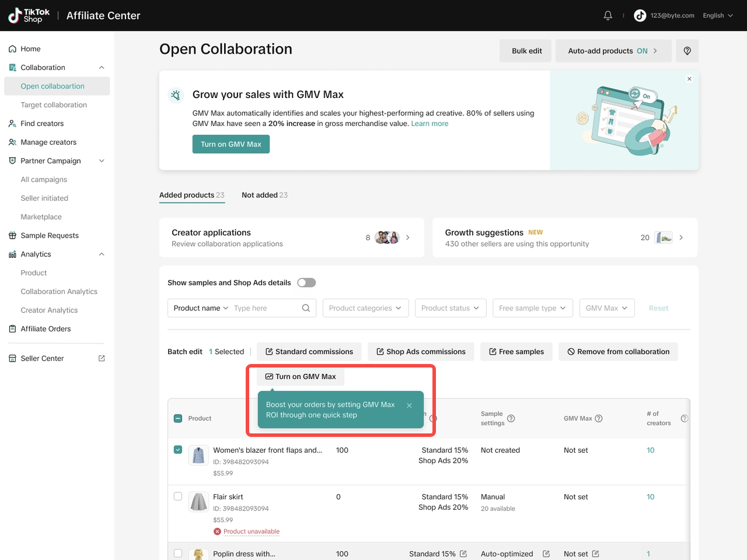Click the Bulk edit button
Image resolution: width=747 pixels, height=560 pixels.
point(526,51)
